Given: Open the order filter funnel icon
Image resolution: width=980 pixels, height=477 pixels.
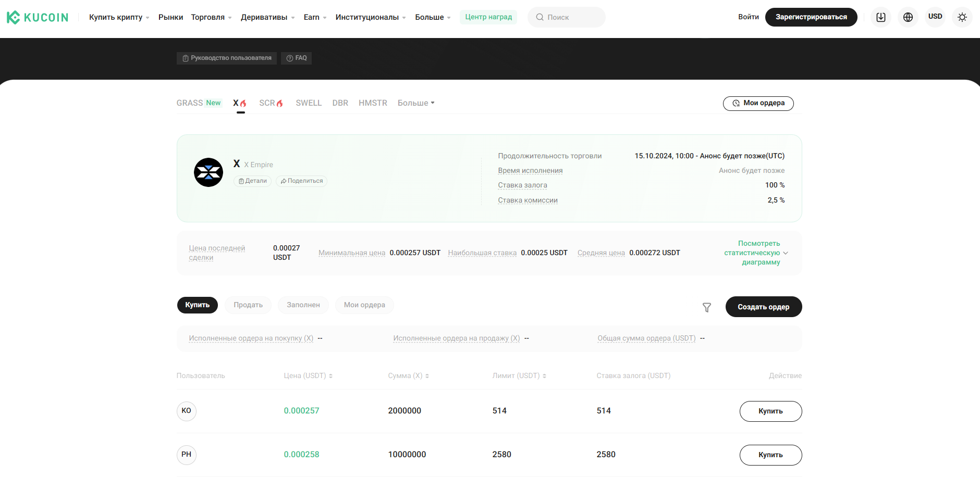Looking at the screenshot, I should (x=707, y=307).
